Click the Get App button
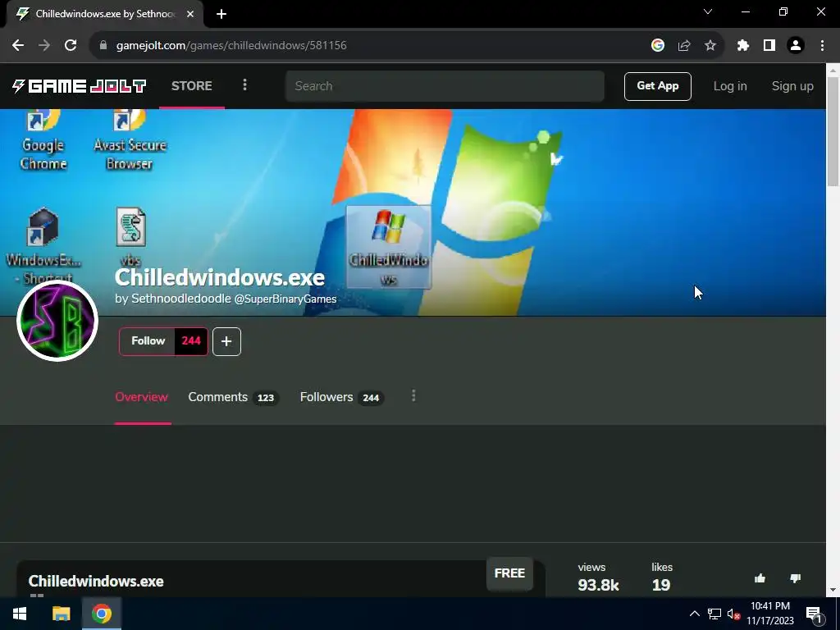 point(657,86)
